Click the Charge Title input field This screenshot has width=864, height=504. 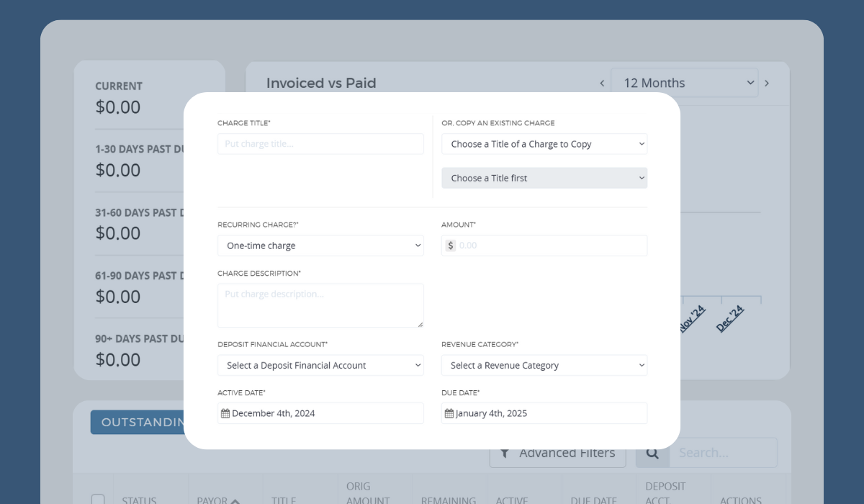(320, 144)
